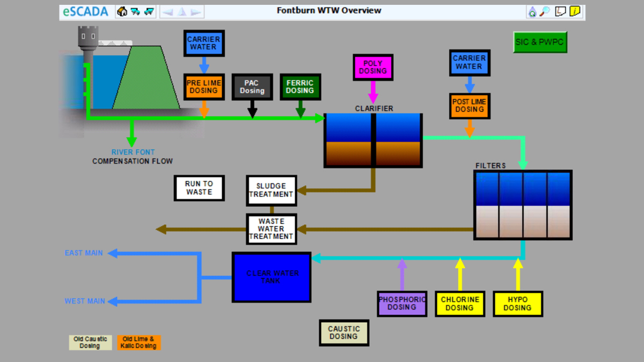
Task: Open the yellow information note icon
Action: point(575,11)
